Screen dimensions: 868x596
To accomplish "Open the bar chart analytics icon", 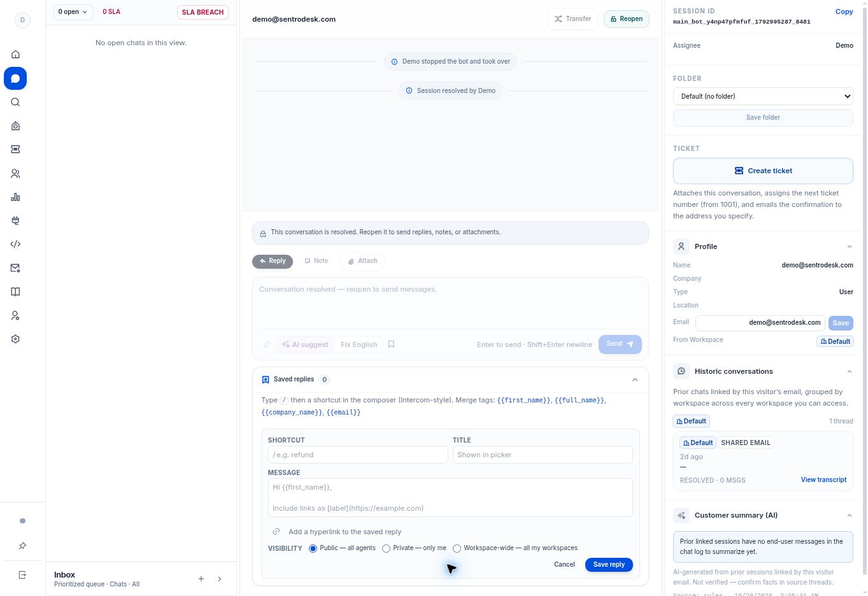I will [15, 197].
